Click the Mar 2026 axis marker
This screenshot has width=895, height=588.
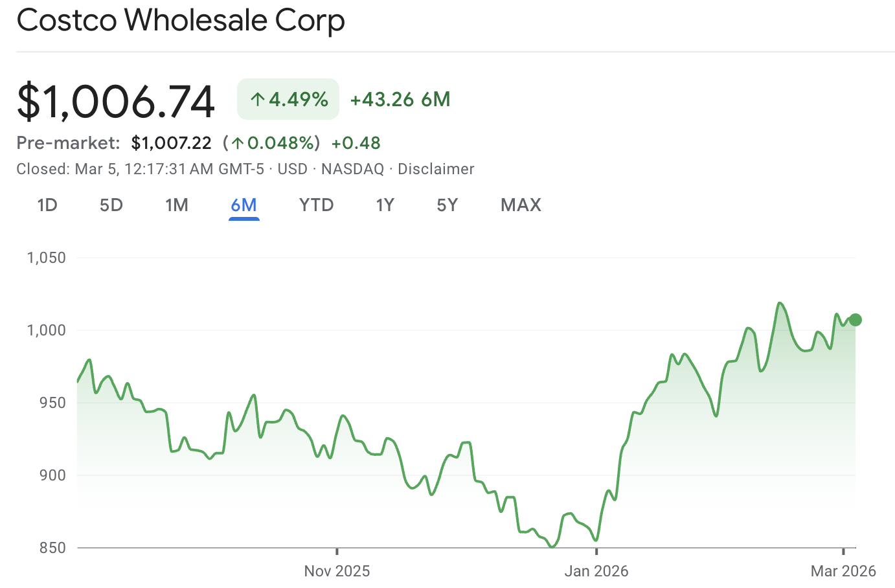tap(843, 571)
